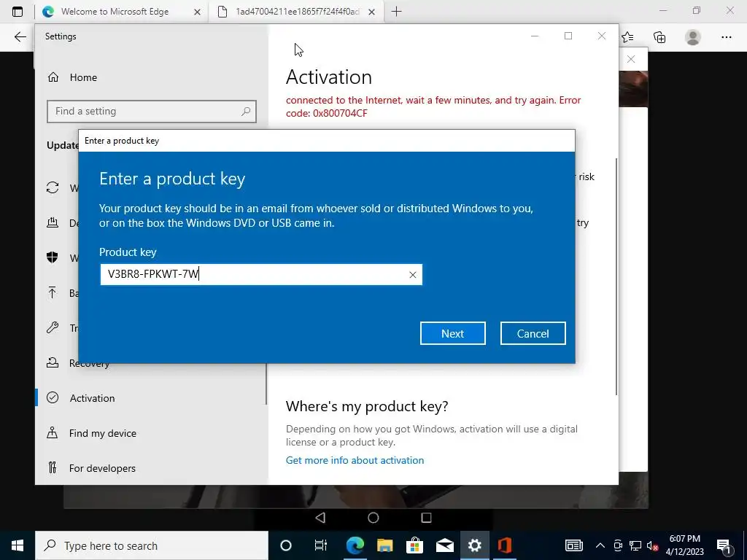Click the Settings gear on taskbar
This screenshot has height=560, width=747.
[474, 545]
